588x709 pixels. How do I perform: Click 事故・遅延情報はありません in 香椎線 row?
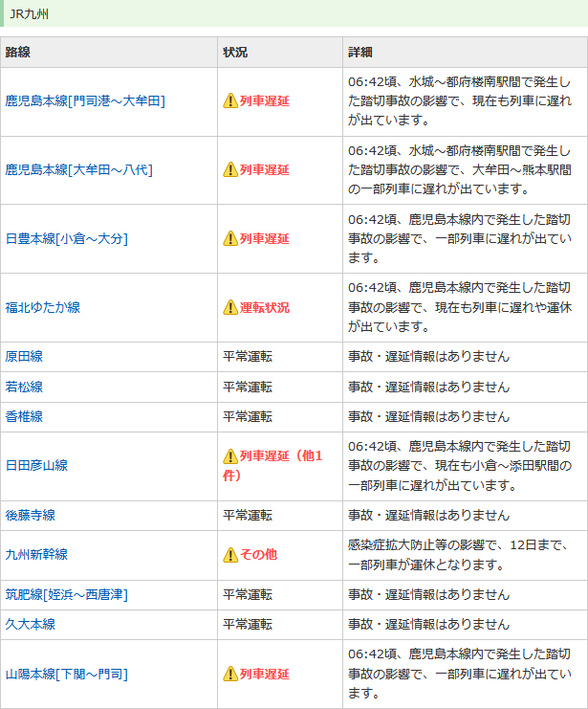tap(429, 416)
